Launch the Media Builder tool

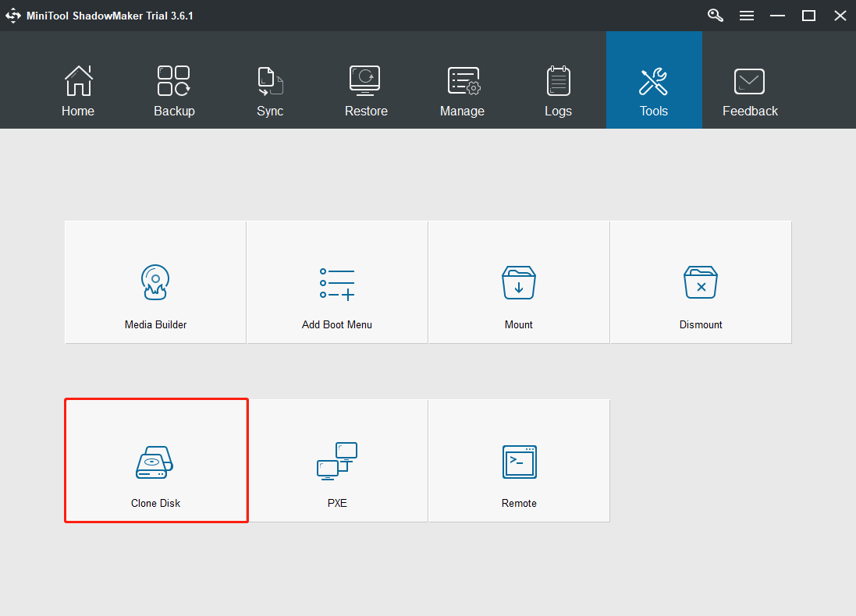(x=155, y=282)
